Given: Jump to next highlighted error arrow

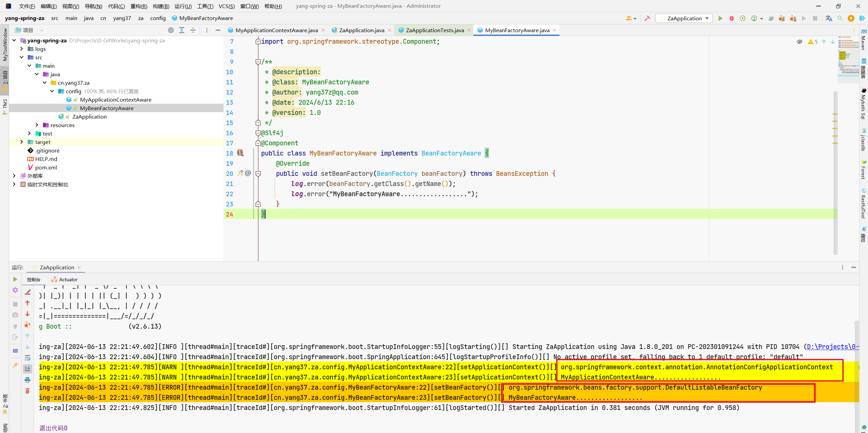Looking at the screenshot, I should [x=833, y=42].
